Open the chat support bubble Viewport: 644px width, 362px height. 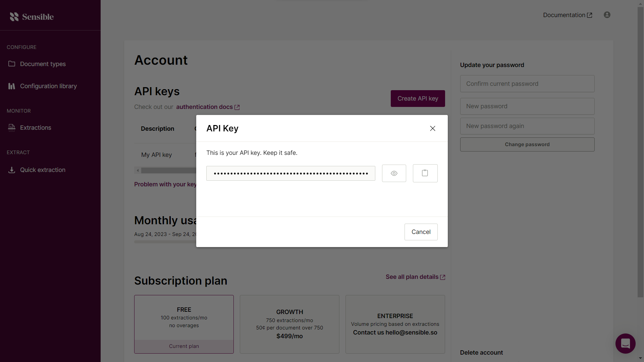[625, 343]
